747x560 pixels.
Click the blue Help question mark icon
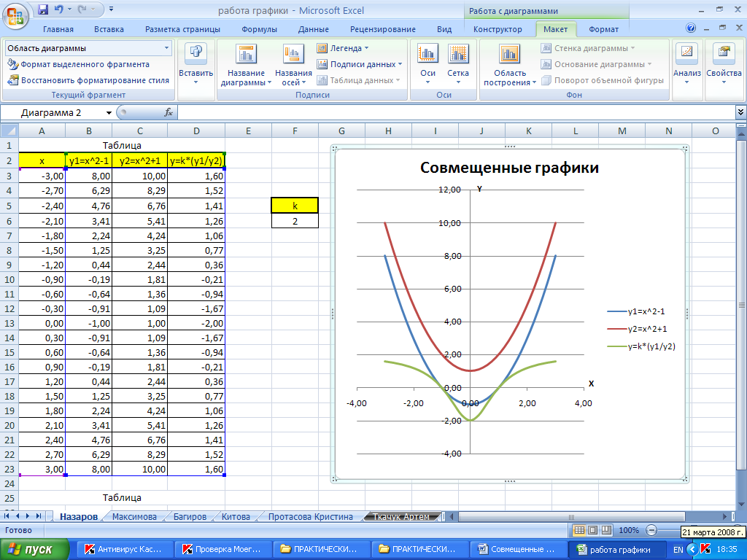click(691, 28)
